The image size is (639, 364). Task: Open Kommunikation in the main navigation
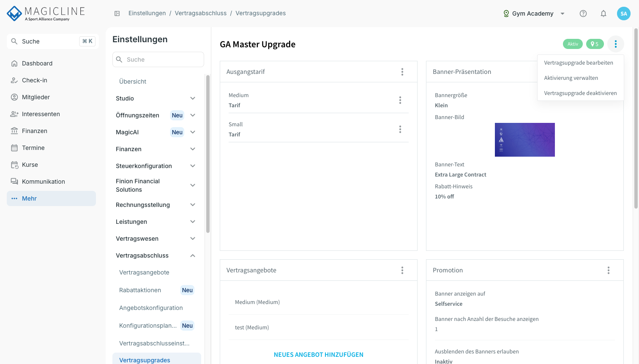click(x=51, y=182)
